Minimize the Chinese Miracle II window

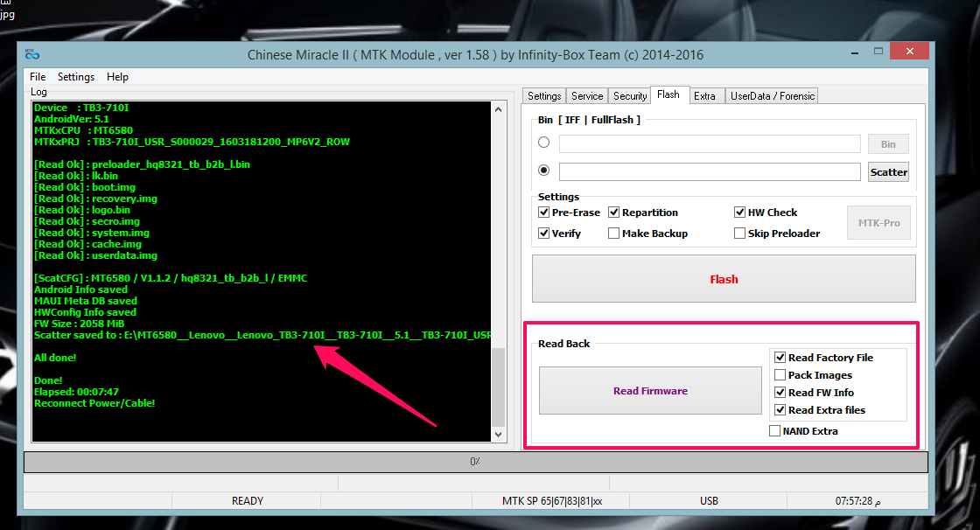854,52
